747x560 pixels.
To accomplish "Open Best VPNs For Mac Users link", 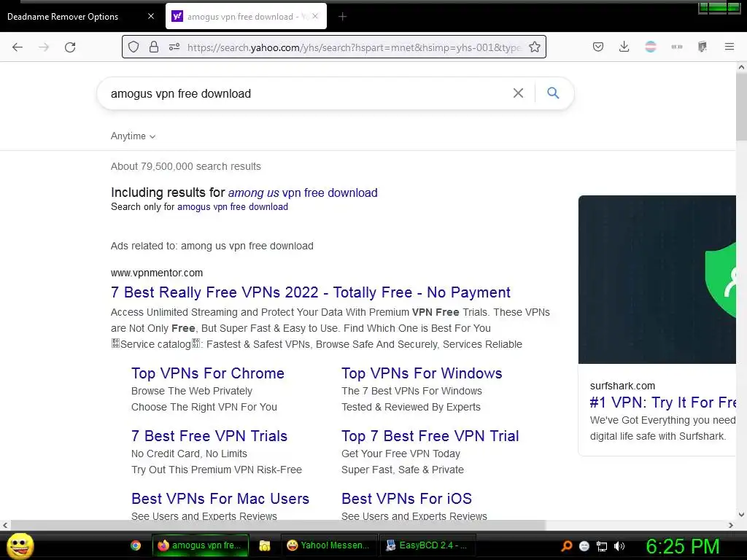I will (220, 499).
